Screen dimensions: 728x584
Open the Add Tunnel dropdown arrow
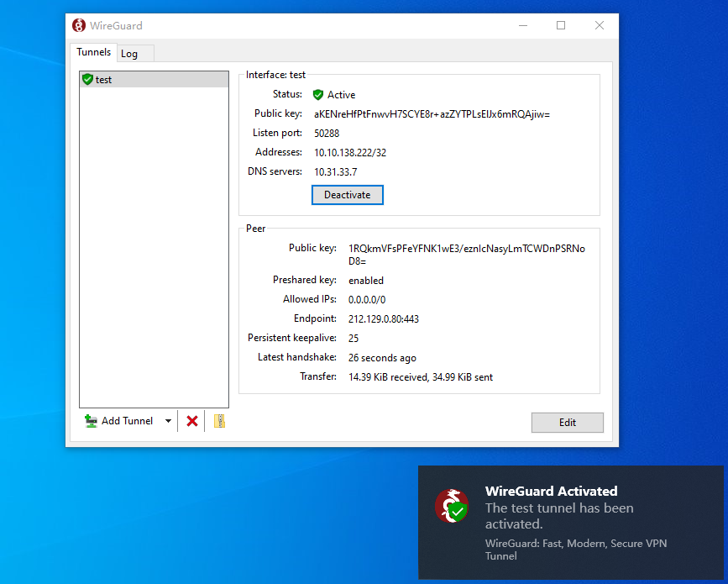(x=168, y=421)
